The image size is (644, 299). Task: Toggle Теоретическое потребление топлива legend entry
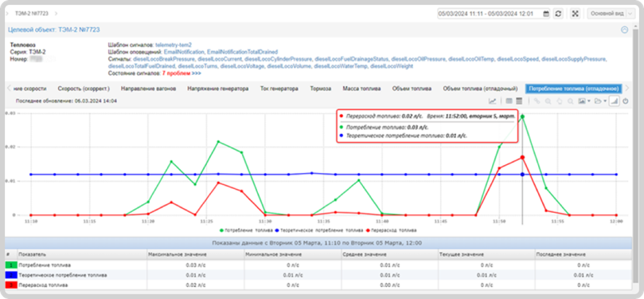tap(319, 230)
